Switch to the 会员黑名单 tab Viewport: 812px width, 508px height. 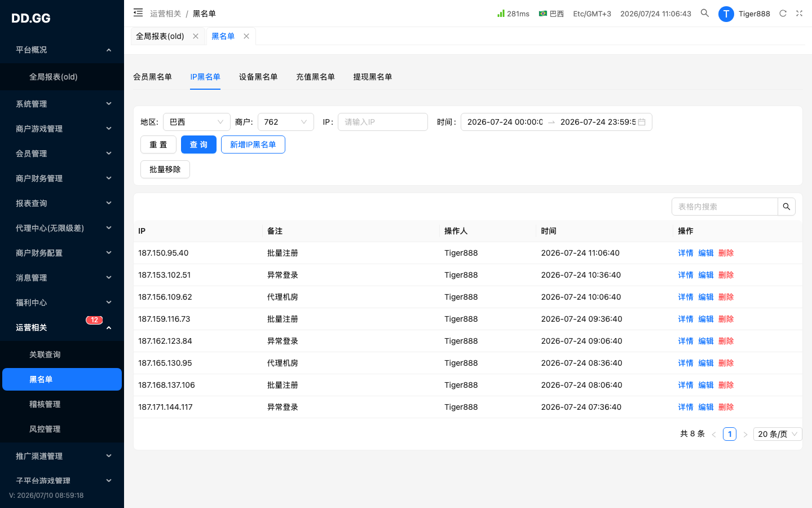coord(152,77)
